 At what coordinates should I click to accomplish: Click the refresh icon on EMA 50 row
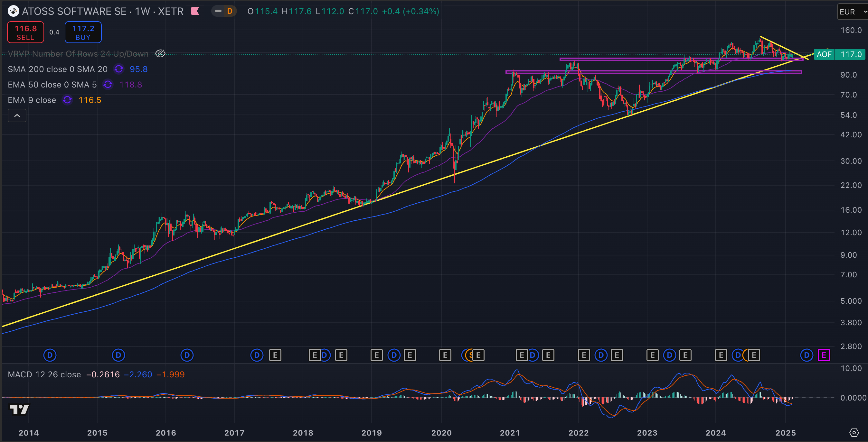coord(108,85)
